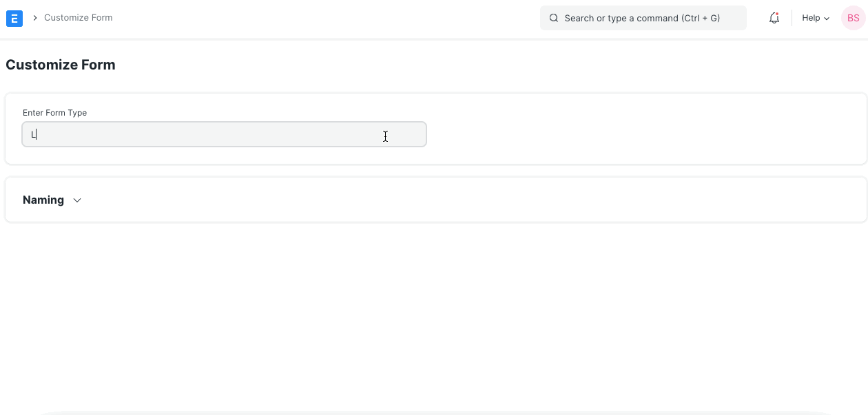Click the breadcrumb chevron next to the logo
This screenshot has height=415, width=868.
click(34, 18)
